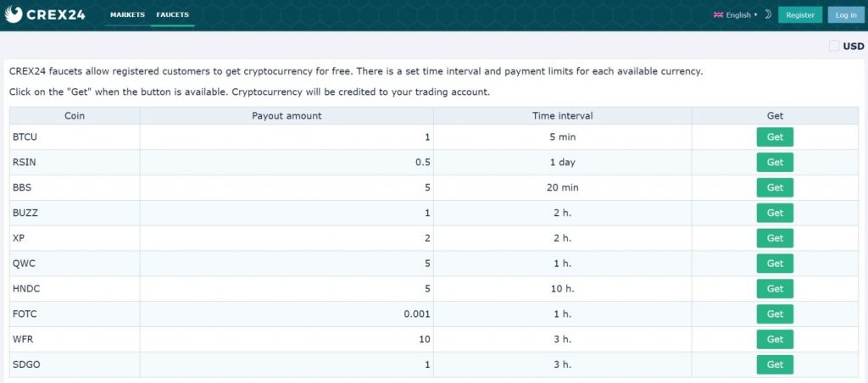Click Get in the BUZZ row

point(775,213)
